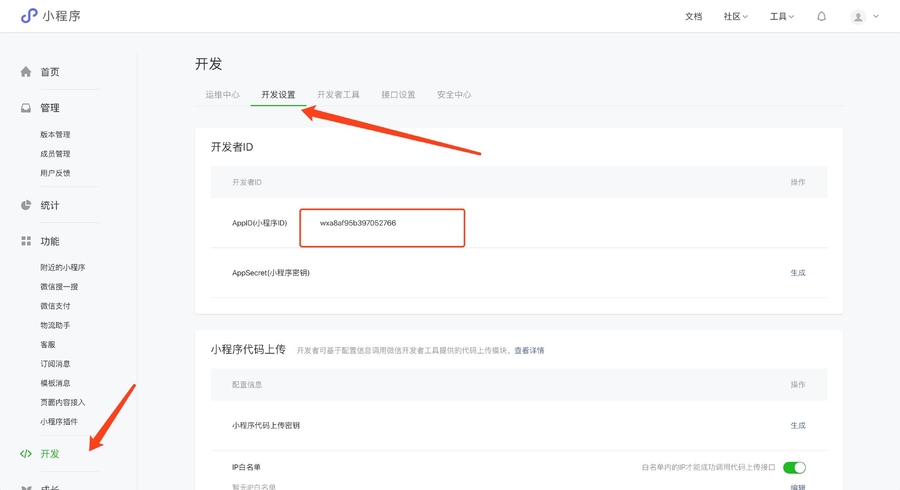Expand the 工具 dropdown menu
Image resolution: width=900 pixels, height=490 pixels.
(x=781, y=17)
